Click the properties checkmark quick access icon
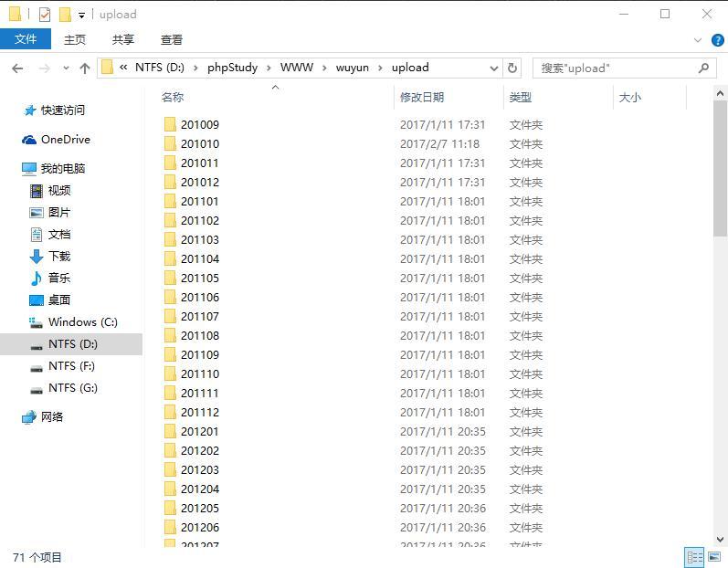 point(45,15)
